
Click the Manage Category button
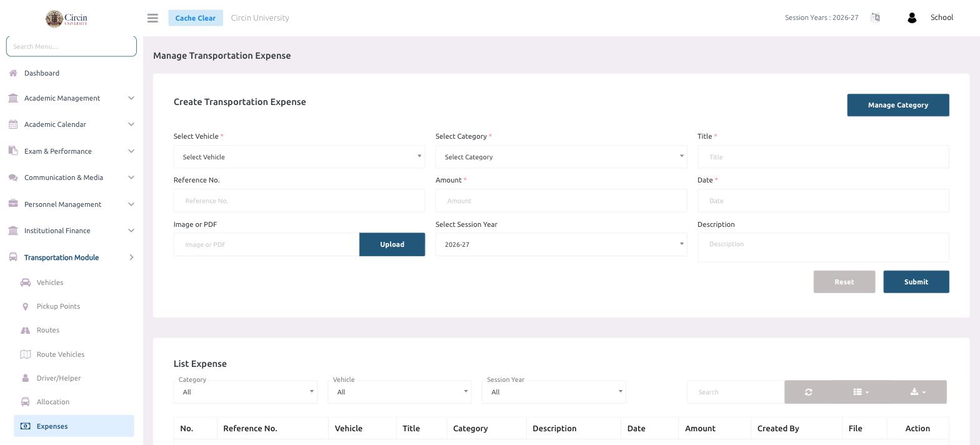point(898,105)
